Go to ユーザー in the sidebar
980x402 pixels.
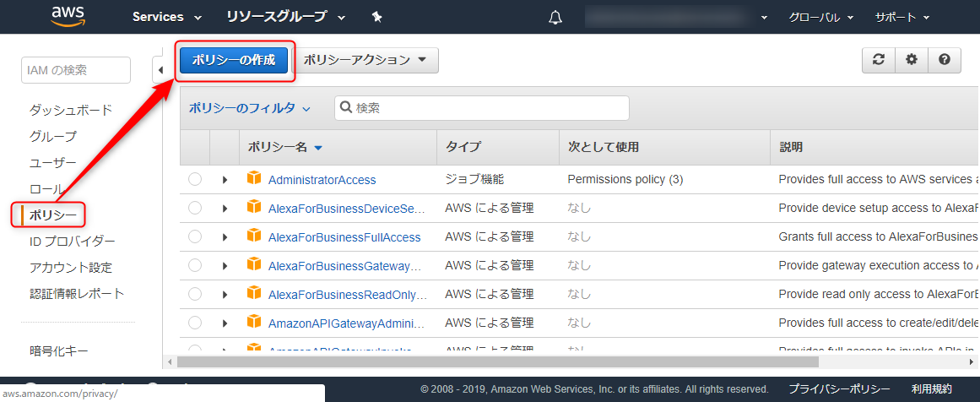pos(52,162)
